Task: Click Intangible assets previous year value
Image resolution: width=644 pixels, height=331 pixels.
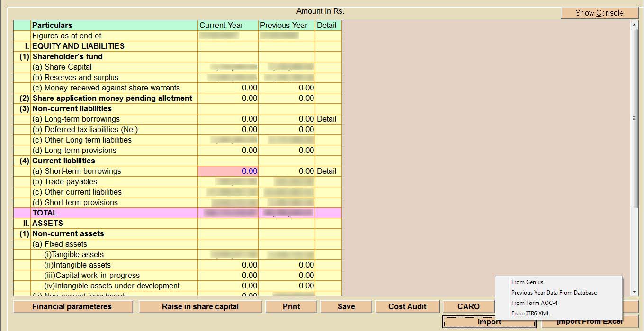Action: (286, 265)
